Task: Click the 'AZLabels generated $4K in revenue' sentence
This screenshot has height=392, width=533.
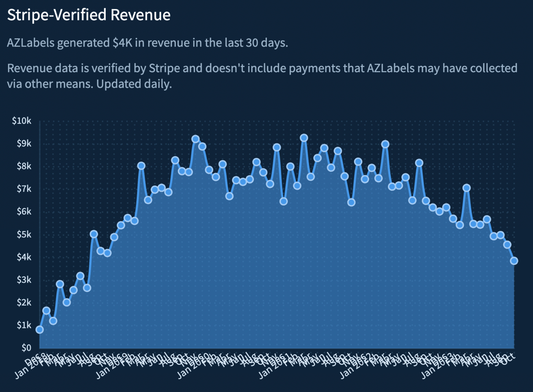Action: coord(147,43)
